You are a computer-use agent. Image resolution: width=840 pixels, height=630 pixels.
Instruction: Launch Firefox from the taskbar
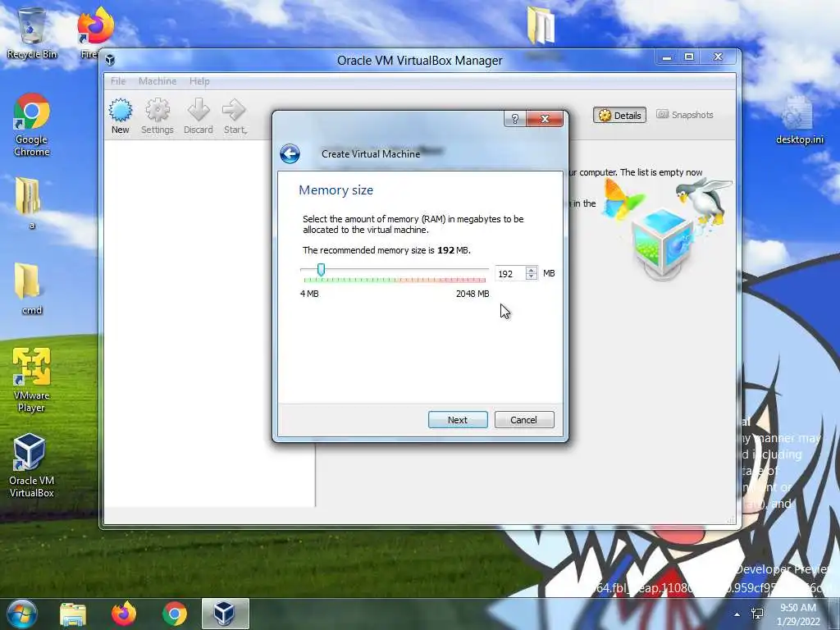124,614
